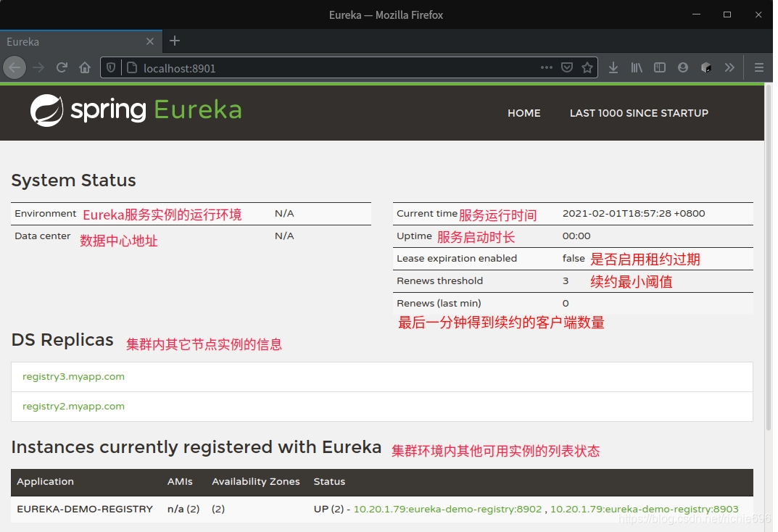Open page actions three-dots menu
Screen dimensions: 778x532
[546, 67]
